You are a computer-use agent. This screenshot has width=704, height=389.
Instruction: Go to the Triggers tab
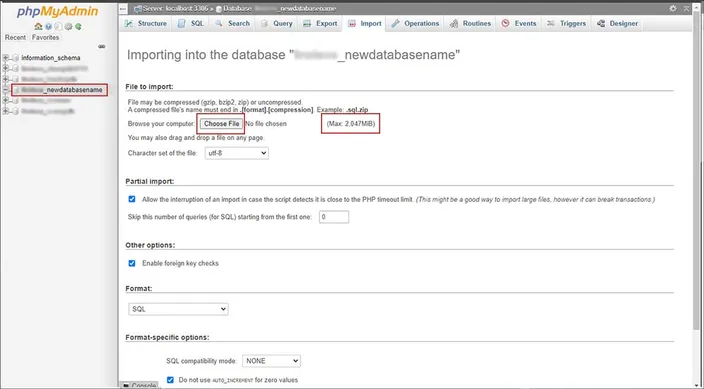pyautogui.click(x=567, y=23)
